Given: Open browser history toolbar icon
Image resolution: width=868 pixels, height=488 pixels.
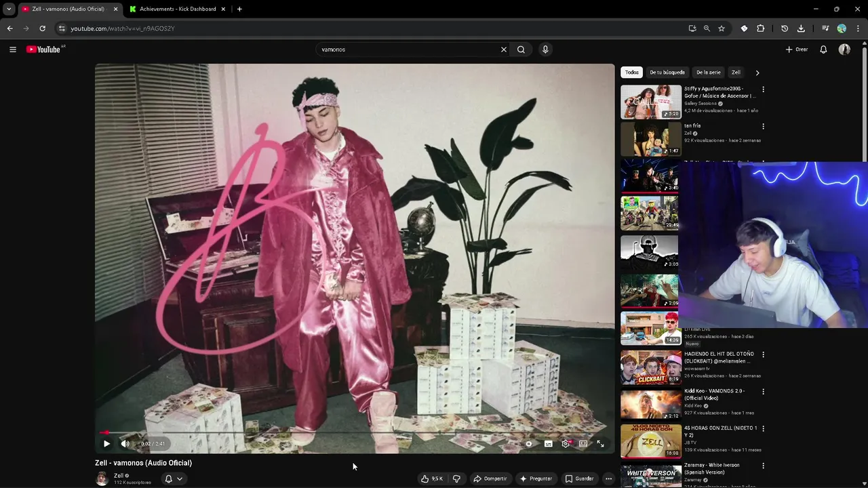Looking at the screenshot, I should [785, 28].
